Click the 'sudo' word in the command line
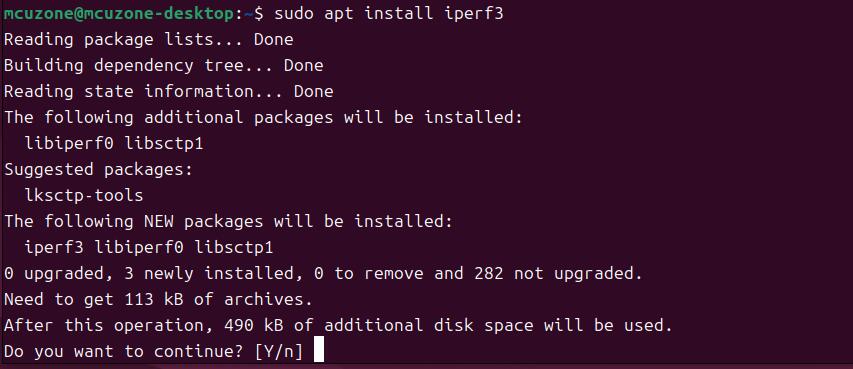The width and height of the screenshot is (853, 369). click(x=294, y=14)
